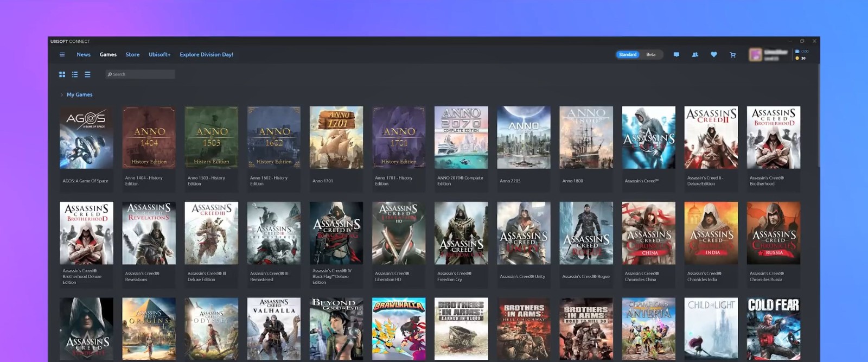Open Brothers in Arms Earned in Blood
The height and width of the screenshot is (362, 868).
tap(461, 329)
